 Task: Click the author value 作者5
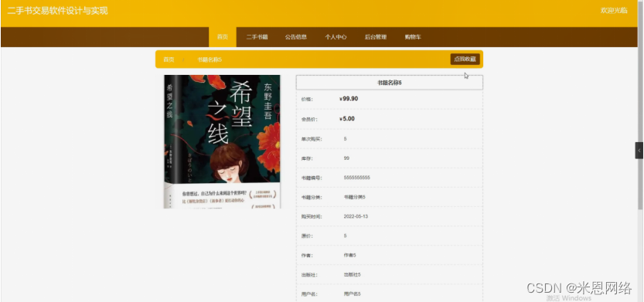pos(349,255)
